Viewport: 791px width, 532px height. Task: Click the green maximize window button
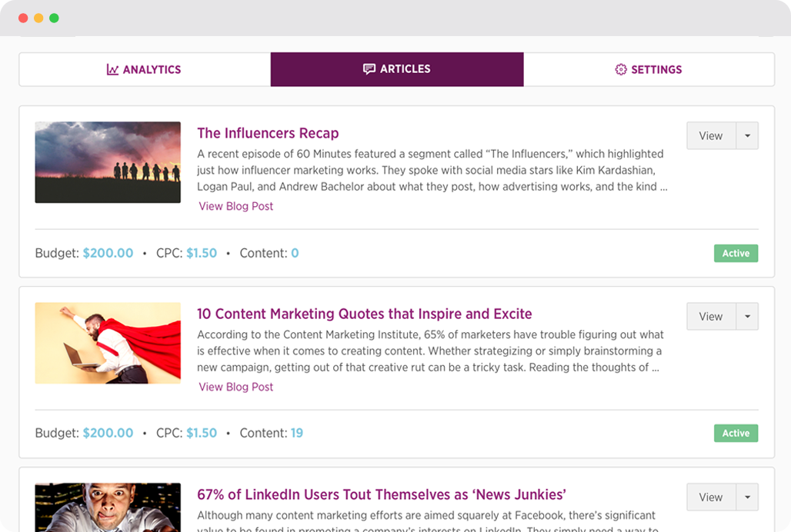[x=54, y=18]
